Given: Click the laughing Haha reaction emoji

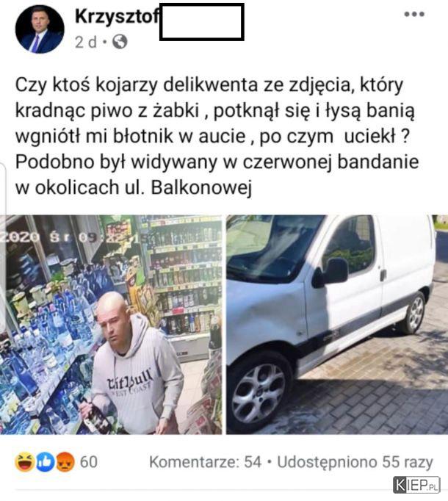Looking at the screenshot, I should [25, 462].
